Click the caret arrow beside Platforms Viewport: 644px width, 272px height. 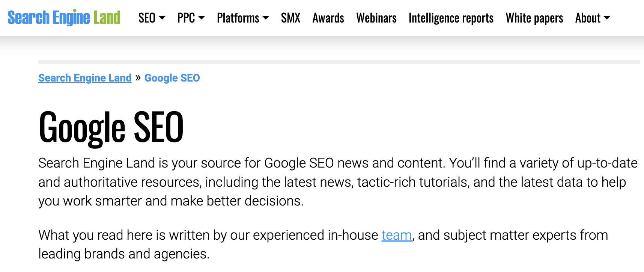pyautogui.click(x=266, y=18)
